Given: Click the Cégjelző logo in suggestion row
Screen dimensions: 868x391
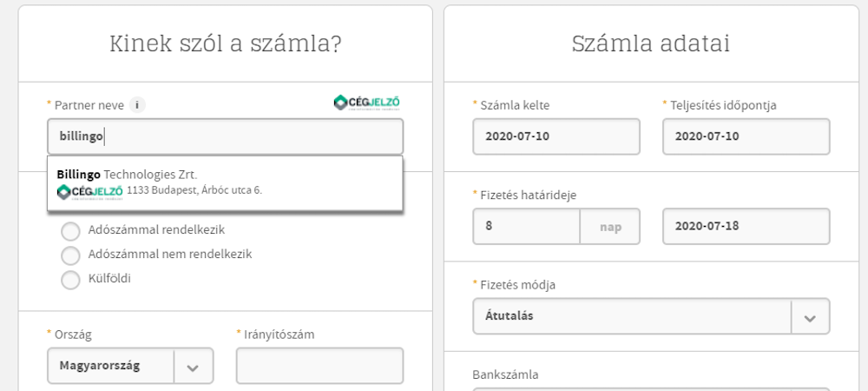Looking at the screenshot, I should [90, 192].
